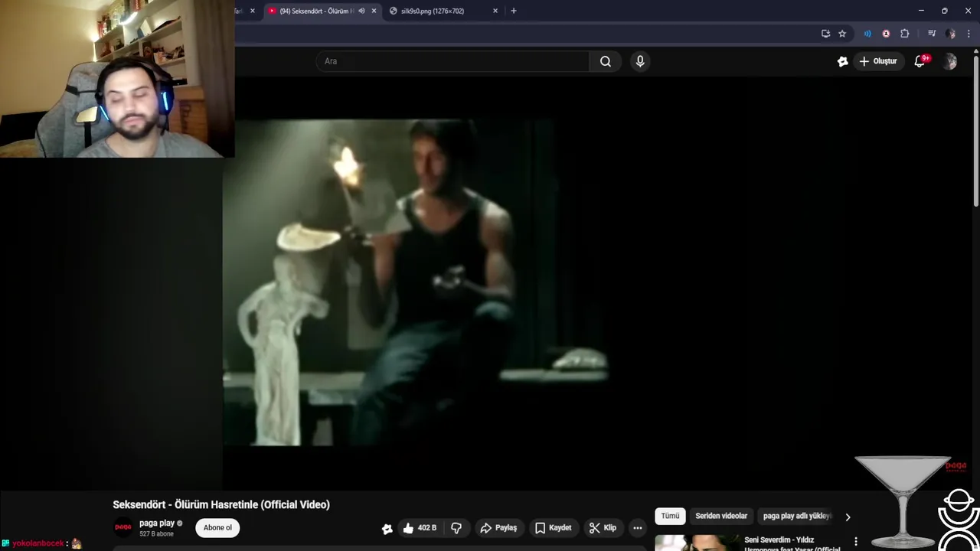Click the YouTube search magnifier button
Viewport: 980px width, 551px height.
pos(606,61)
